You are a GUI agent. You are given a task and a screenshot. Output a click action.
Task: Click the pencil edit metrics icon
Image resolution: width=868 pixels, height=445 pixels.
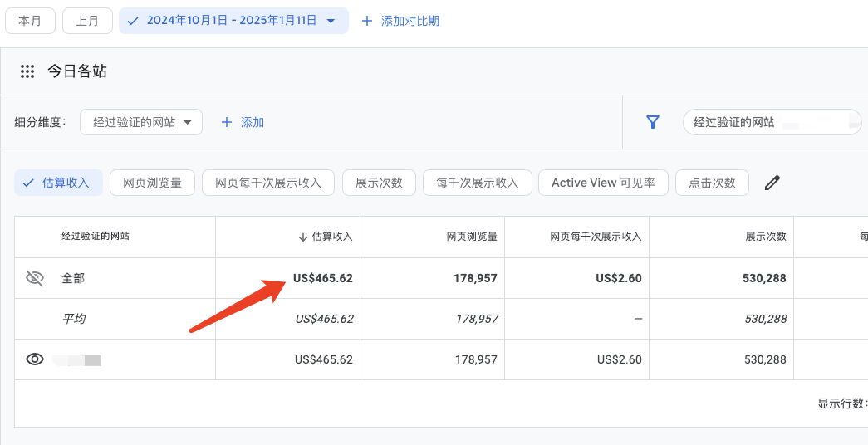(x=772, y=183)
